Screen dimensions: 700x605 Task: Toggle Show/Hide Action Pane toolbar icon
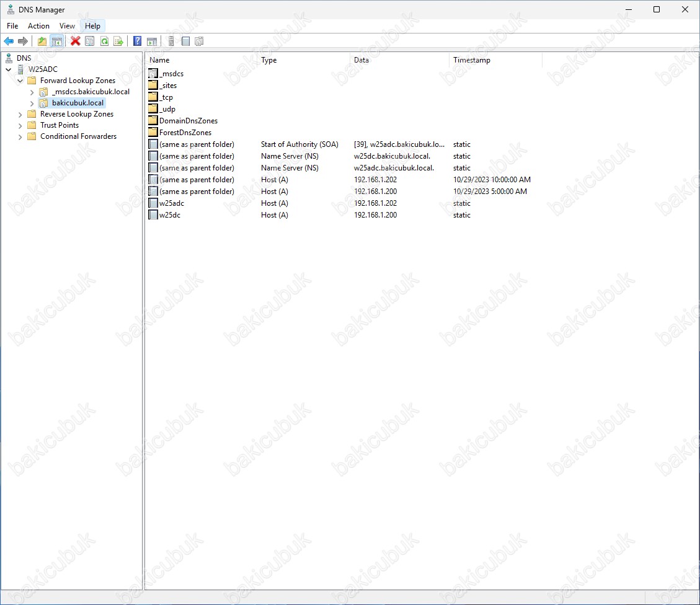pos(152,42)
